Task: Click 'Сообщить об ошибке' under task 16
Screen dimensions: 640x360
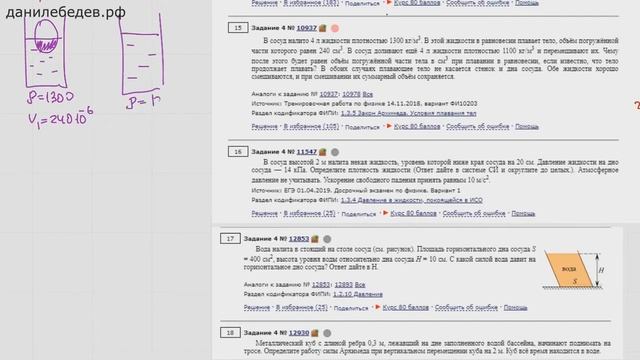Action: point(474,213)
